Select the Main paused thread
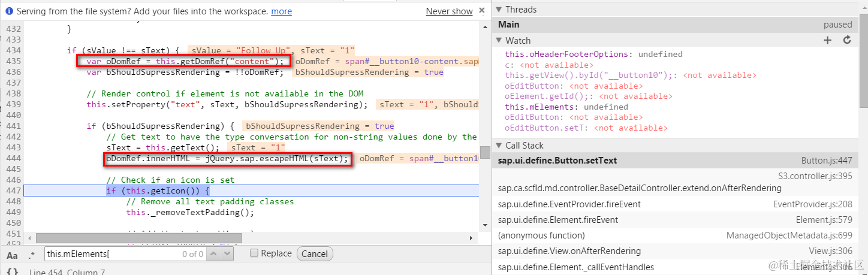This screenshot has width=868, height=275. tap(675, 25)
